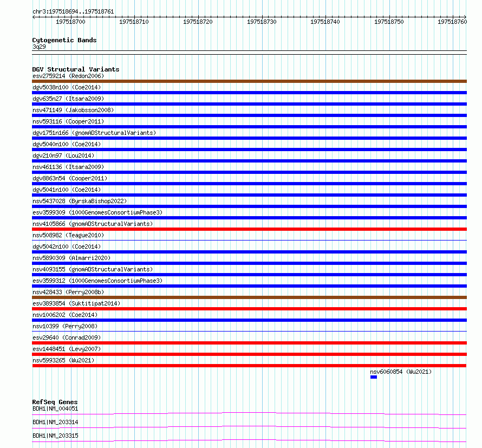482x448 pixels.
Task: Click the left arrowhead of the coordinate ruler
Action: pyautogui.click(x=34, y=17)
